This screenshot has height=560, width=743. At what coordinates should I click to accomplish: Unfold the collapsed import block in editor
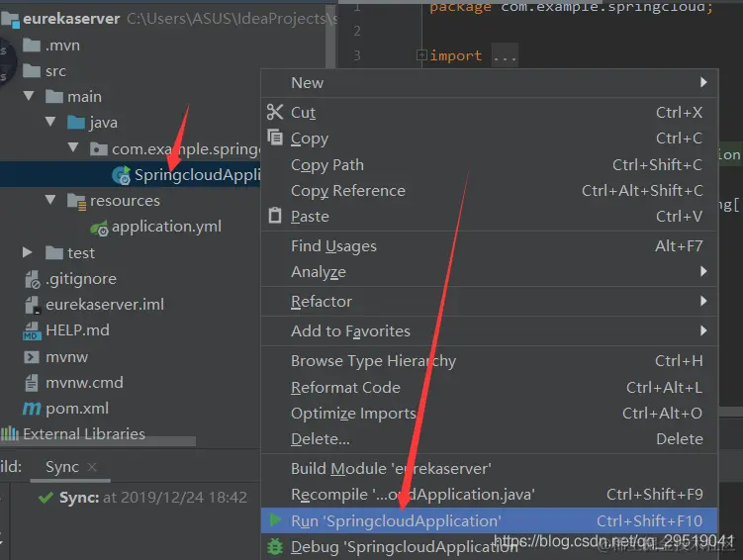[x=421, y=55]
